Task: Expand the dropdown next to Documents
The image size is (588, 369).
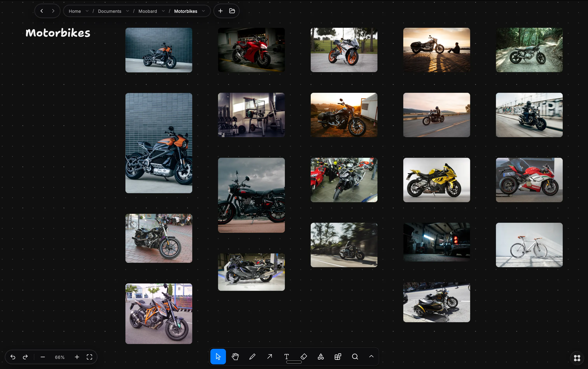Action: click(128, 11)
